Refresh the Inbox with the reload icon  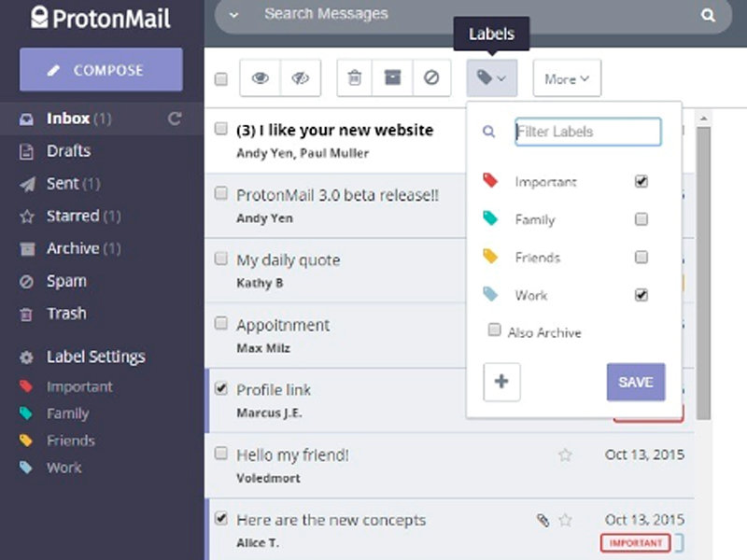tap(175, 119)
